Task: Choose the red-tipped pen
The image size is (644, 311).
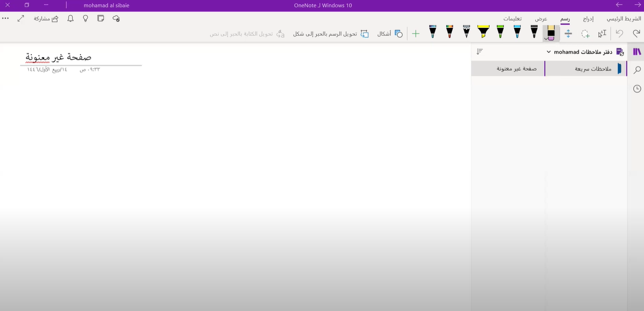Action: [450, 32]
